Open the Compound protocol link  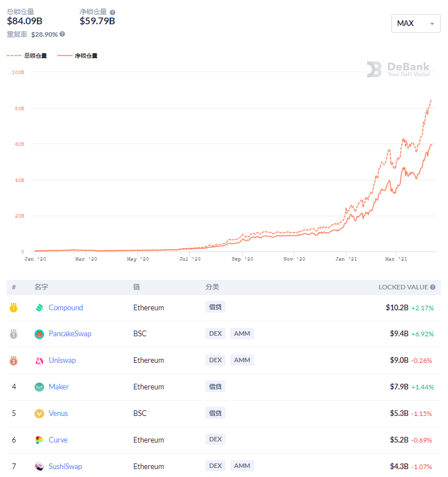(66, 307)
